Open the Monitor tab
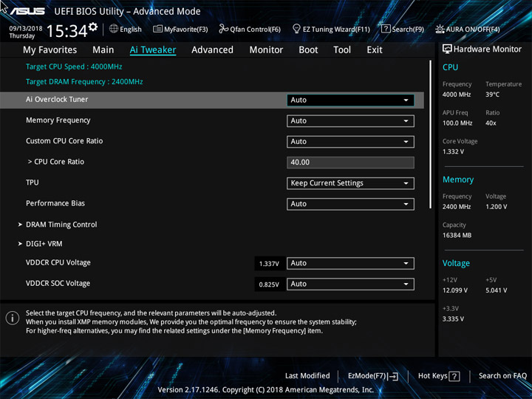 pyautogui.click(x=266, y=50)
